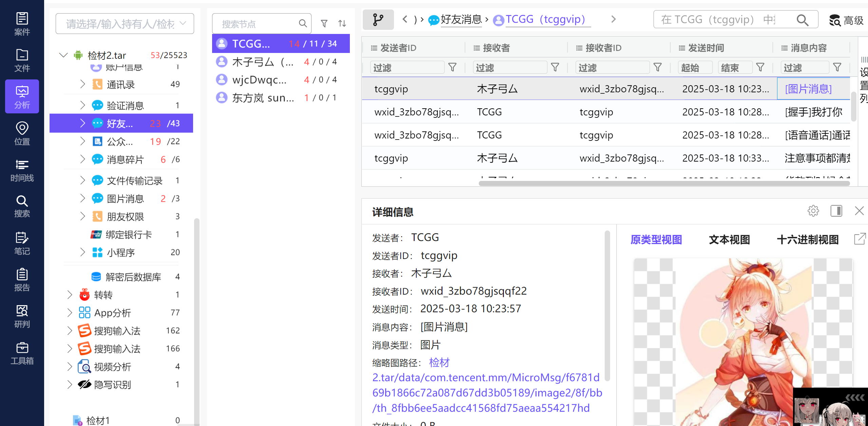This screenshot has height=426, width=868.
Task: Open detail panel settings gear
Action: click(x=813, y=211)
